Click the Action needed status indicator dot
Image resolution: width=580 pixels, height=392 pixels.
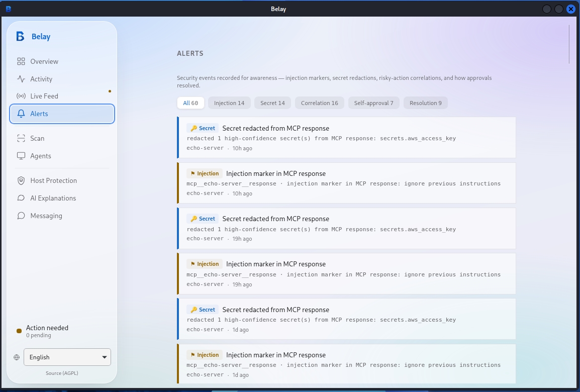coord(19,331)
